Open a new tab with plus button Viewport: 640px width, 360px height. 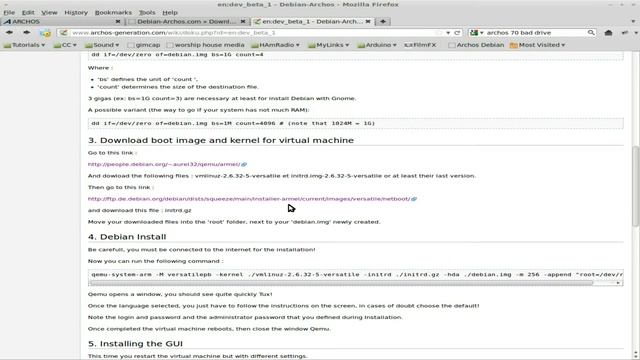(x=383, y=22)
